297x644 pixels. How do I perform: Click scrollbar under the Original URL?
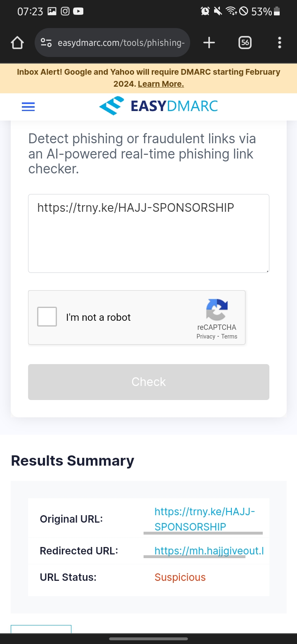pyautogui.click(x=203, y=533)
